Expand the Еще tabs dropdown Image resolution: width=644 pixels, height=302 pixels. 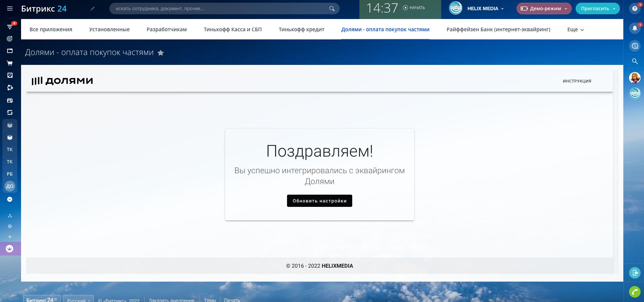(x=575, y=30)
